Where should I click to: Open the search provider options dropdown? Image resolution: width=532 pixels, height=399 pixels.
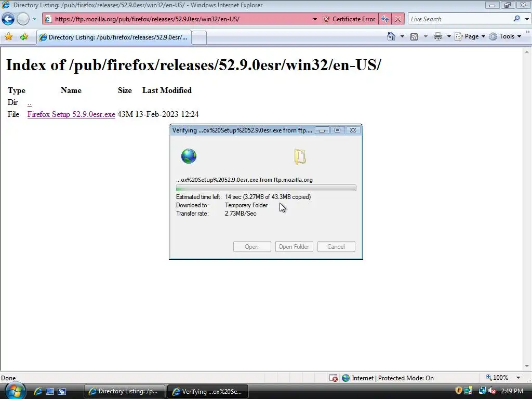527,19
